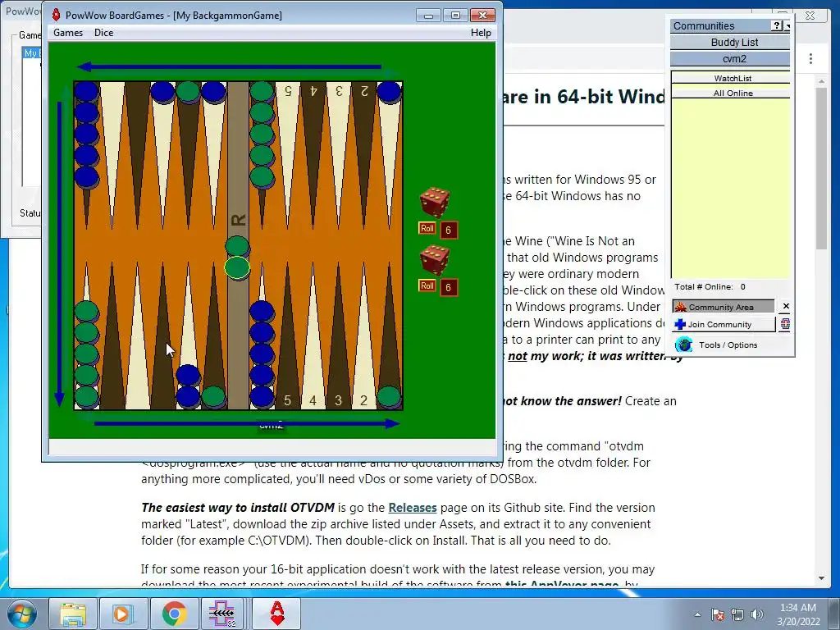
Task: Select the highlighted green checker on the bar
Action: [x=237, y=268]
